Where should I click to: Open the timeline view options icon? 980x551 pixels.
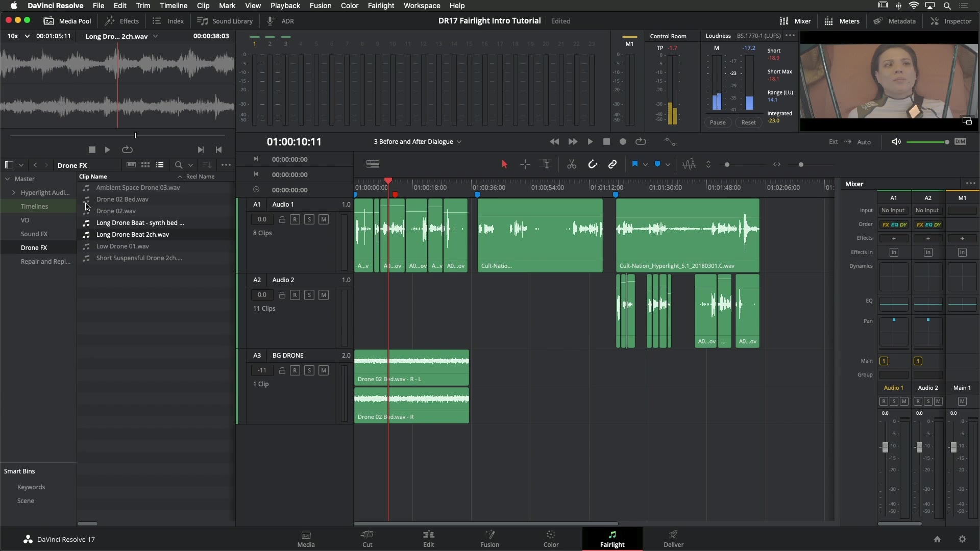click(x=373, y=164)
